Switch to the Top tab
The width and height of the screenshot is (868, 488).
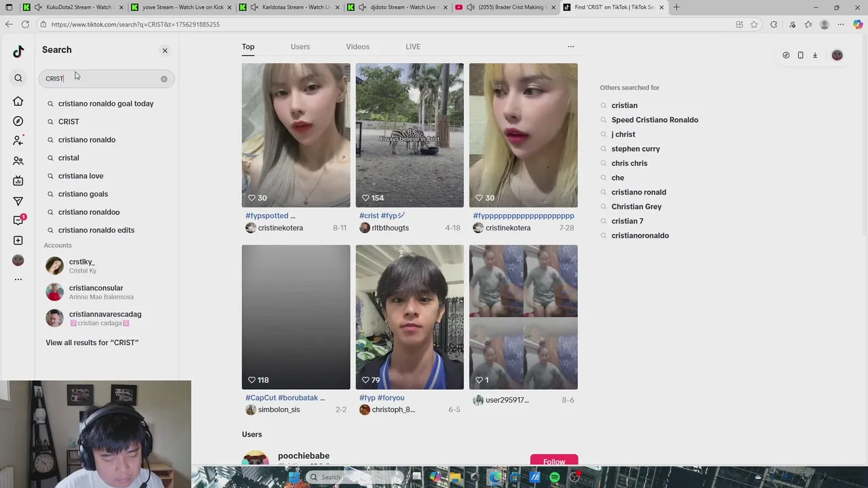click(248, 47)
